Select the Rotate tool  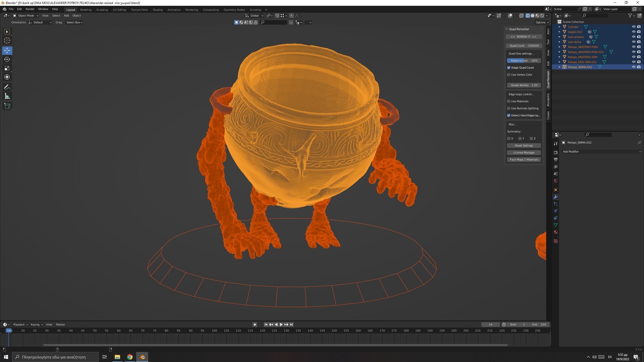pyautogui.click(x=7, y=60)
